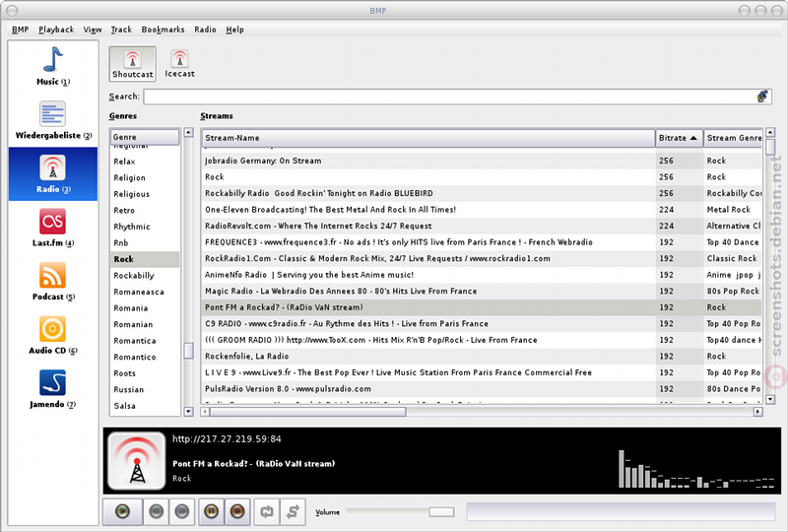Select the Religion genre

click(x=145, y=177)
